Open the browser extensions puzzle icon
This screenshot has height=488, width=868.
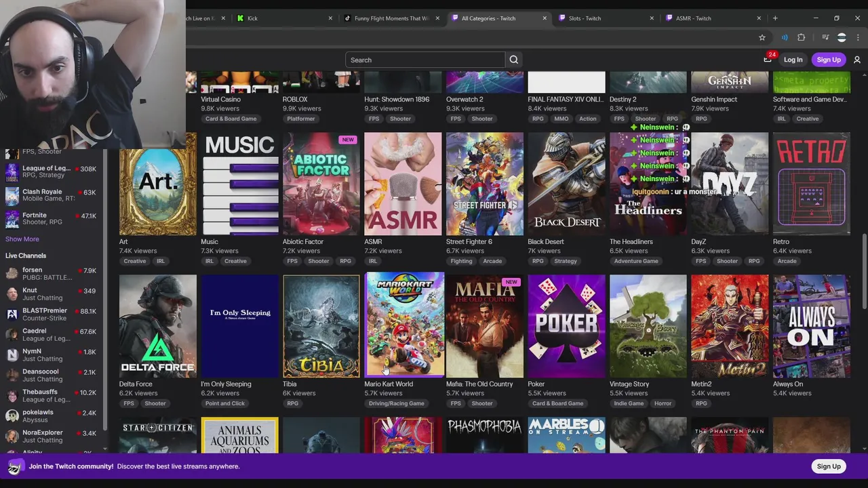pos(802,37)
